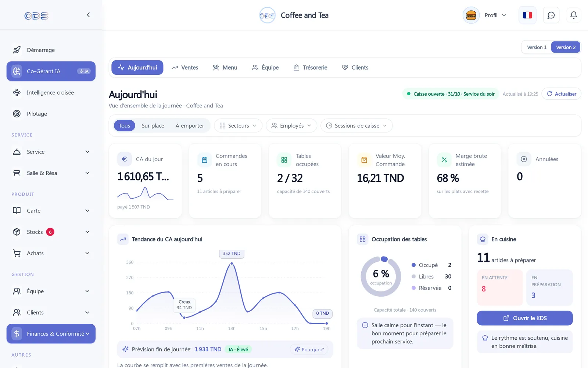Collapse the sidebar with the back chevron
This screenshot has height=368, width=588.
point(88,15)
